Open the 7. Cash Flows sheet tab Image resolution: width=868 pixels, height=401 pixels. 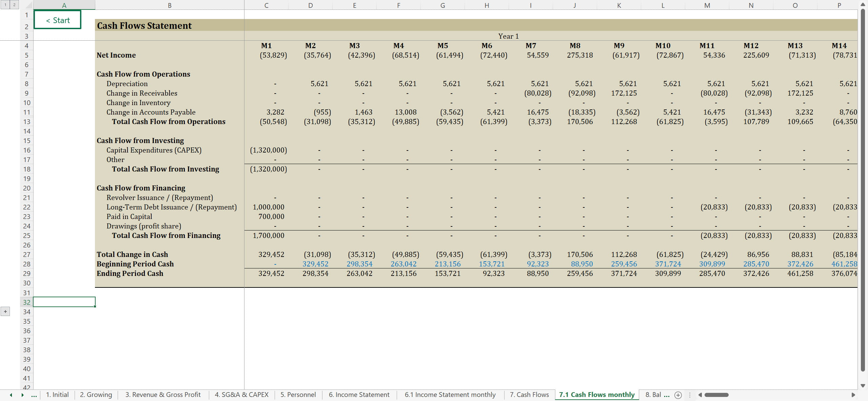point(529,395)
